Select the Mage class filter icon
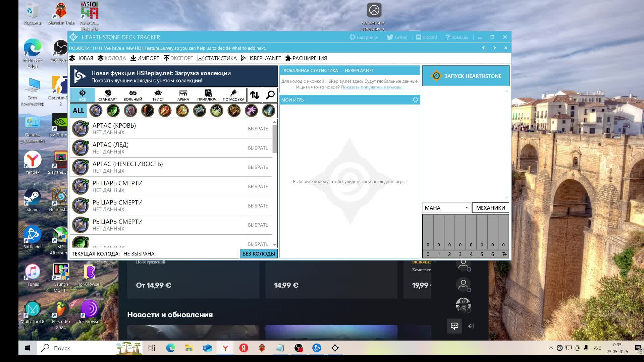644x362 pixels. (165, 111)
